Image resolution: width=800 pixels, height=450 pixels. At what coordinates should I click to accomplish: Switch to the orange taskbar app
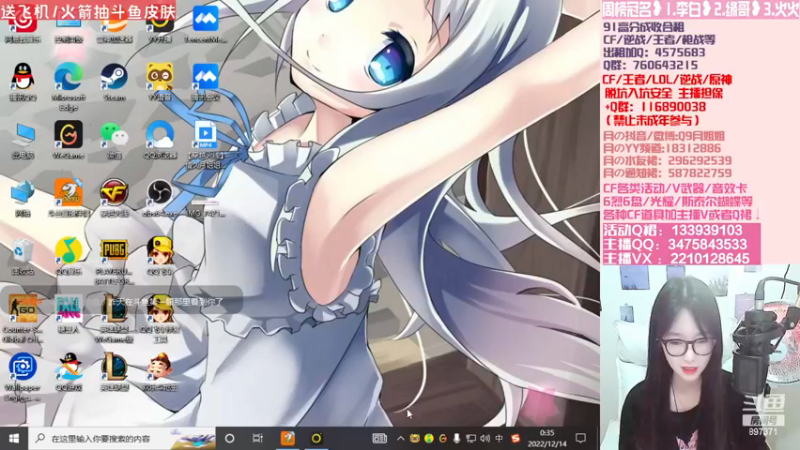point(288,438)
